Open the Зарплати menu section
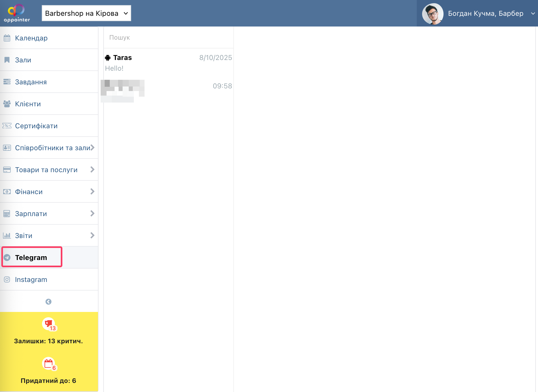This screenshot has width=538, height=392. [31, 214]
